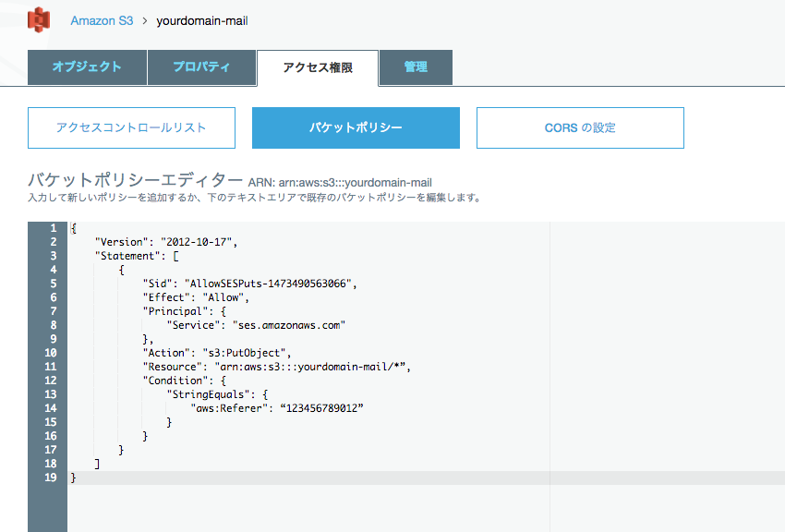Click line number 10 in the gutter
785x532 pixels.
coord(51,353)
